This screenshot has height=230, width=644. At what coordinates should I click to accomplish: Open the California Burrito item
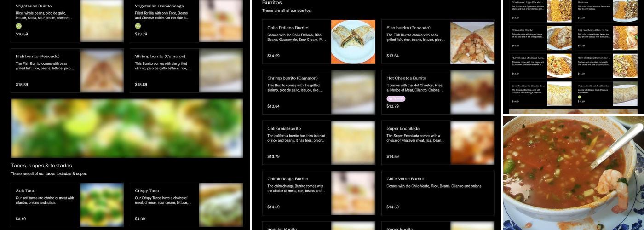[319, 143]
